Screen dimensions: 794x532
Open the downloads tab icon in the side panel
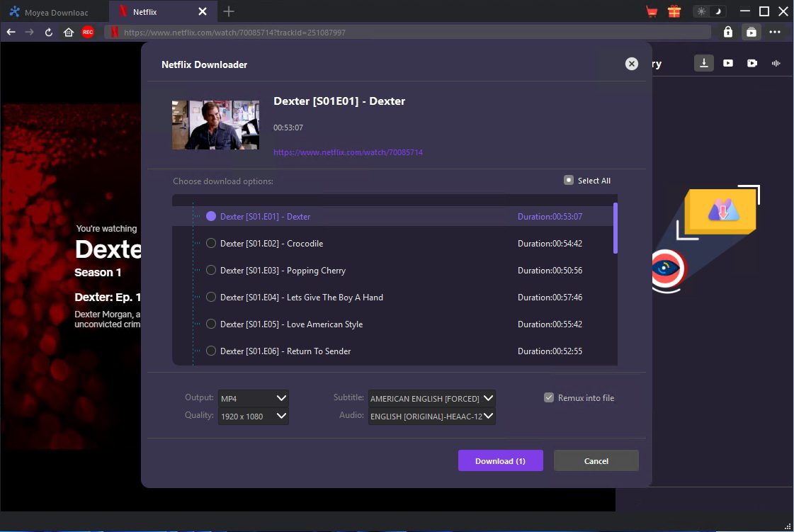(x=704, y=63)
